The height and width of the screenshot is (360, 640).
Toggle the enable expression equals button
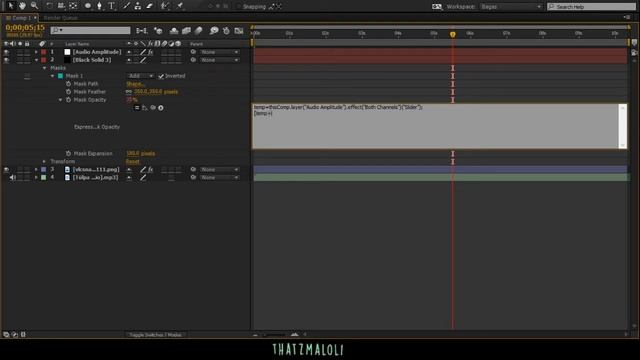(x=137, y=108)
